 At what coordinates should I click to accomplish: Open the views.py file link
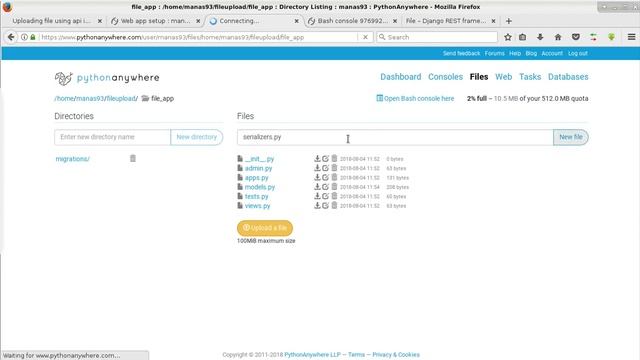coord(257,206)
